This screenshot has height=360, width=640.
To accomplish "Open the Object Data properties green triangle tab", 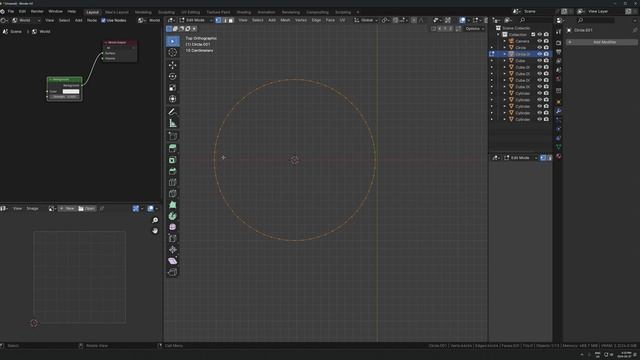I will [x=558, y=147].
